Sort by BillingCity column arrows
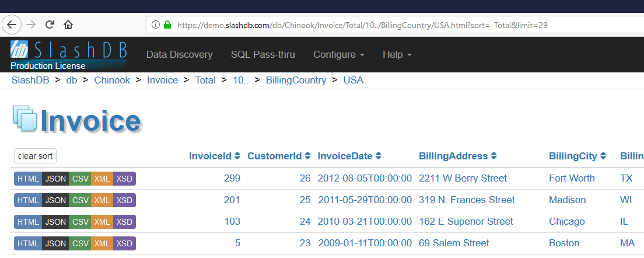The width and height of the screenshot is (644, 258). click(603, 156)
